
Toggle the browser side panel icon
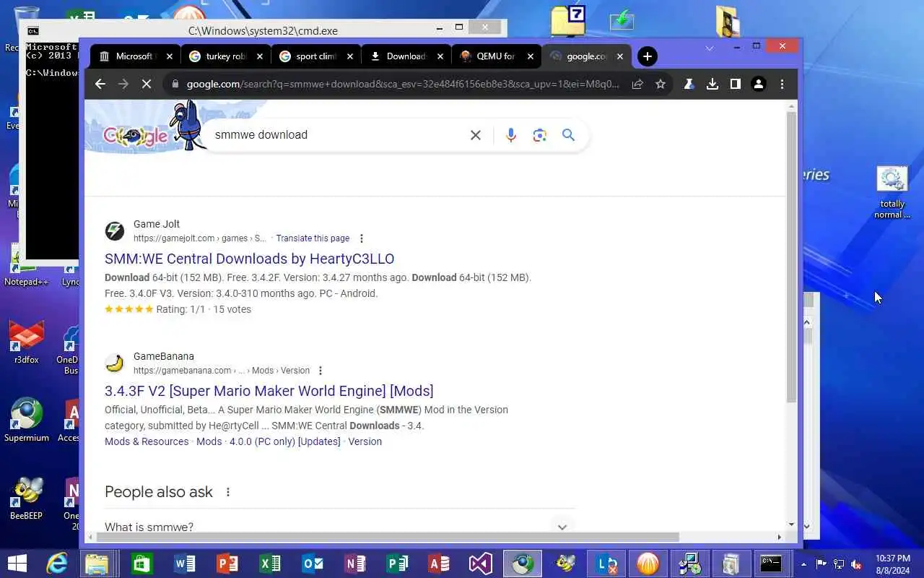point(735,84)
